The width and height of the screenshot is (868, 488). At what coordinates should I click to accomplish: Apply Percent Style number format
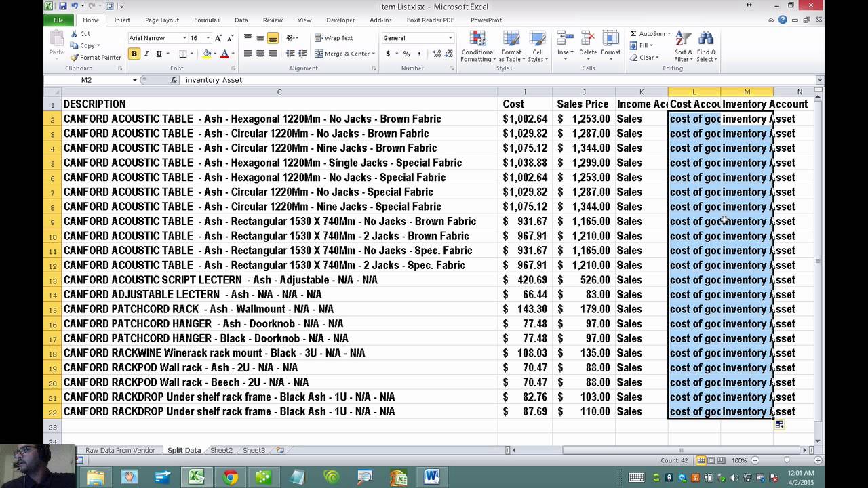pyautogui.click(x=406, y=54)
